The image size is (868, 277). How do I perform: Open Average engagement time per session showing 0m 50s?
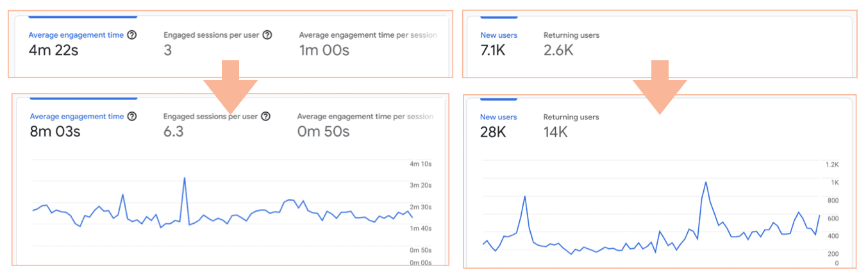(x=365, y=124)
